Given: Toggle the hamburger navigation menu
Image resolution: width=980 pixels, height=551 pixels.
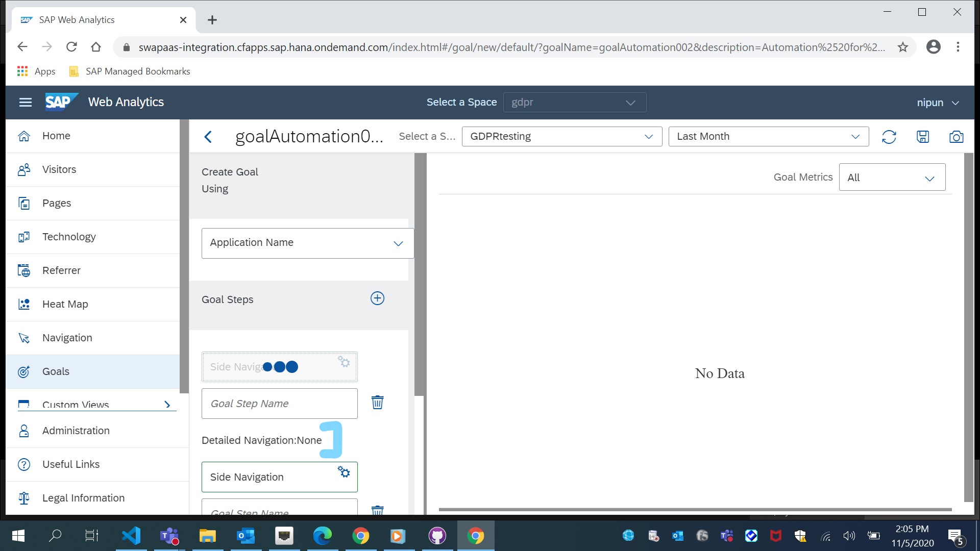Looking at the screenshot, I should pos(26,102).
